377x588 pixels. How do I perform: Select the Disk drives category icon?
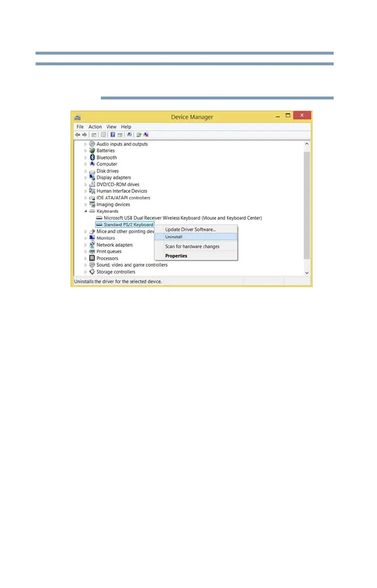[92, 171]
